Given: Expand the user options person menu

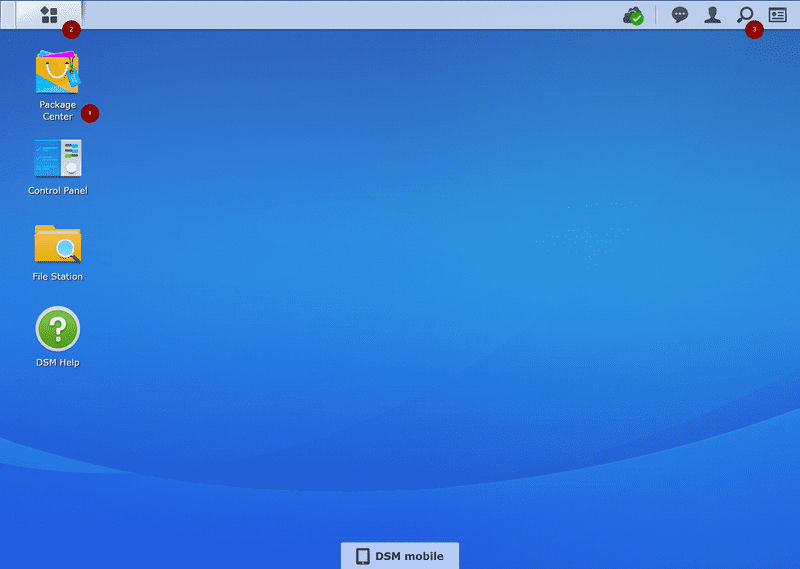Looking at the screenshot, I should [712, 15].
